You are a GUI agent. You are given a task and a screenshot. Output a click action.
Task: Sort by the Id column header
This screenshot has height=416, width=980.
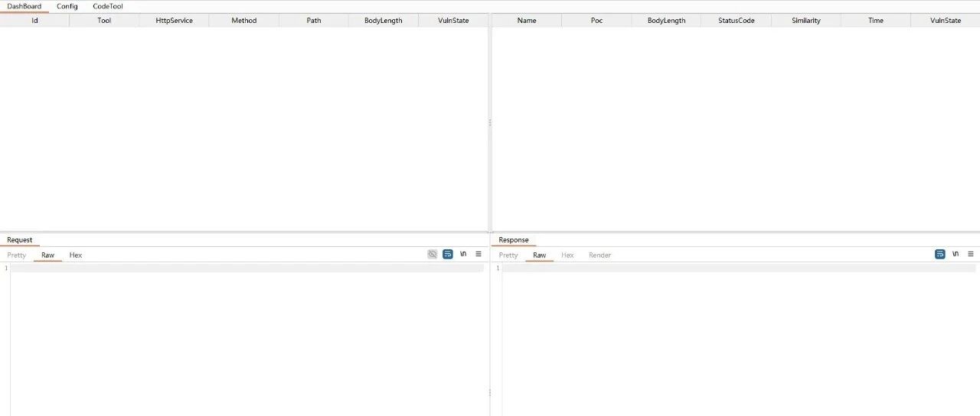point(34,21)
